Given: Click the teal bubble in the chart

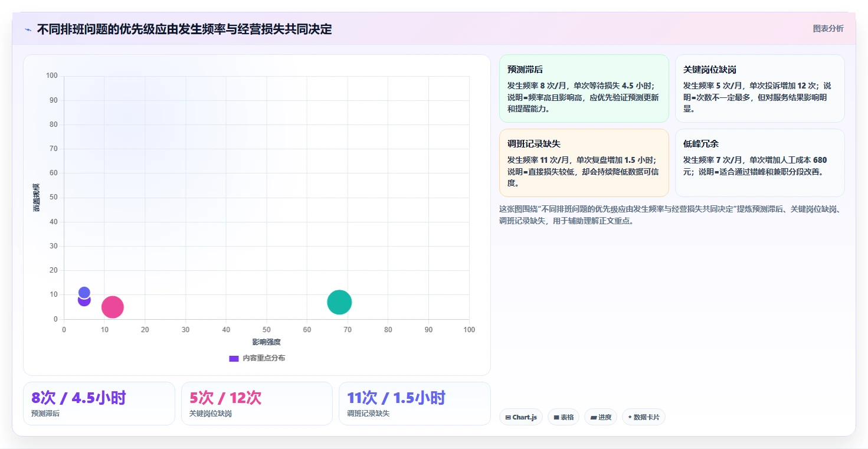Looking at the screenshot, I should coord(339,302).
